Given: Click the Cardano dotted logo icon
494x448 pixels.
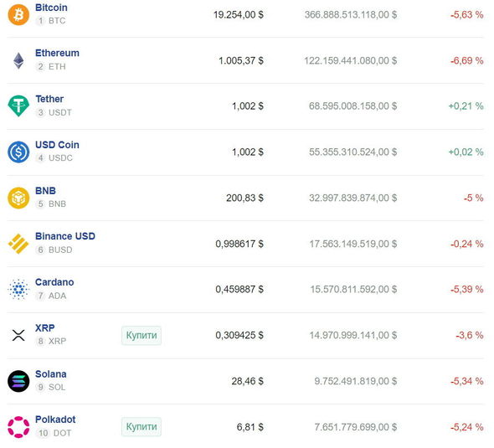Looking at the screenshot, I should (18, 289).
